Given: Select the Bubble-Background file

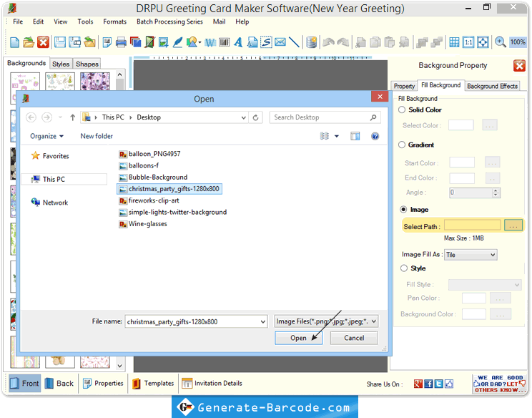Looking at the screenshot, I should (153, 178).
